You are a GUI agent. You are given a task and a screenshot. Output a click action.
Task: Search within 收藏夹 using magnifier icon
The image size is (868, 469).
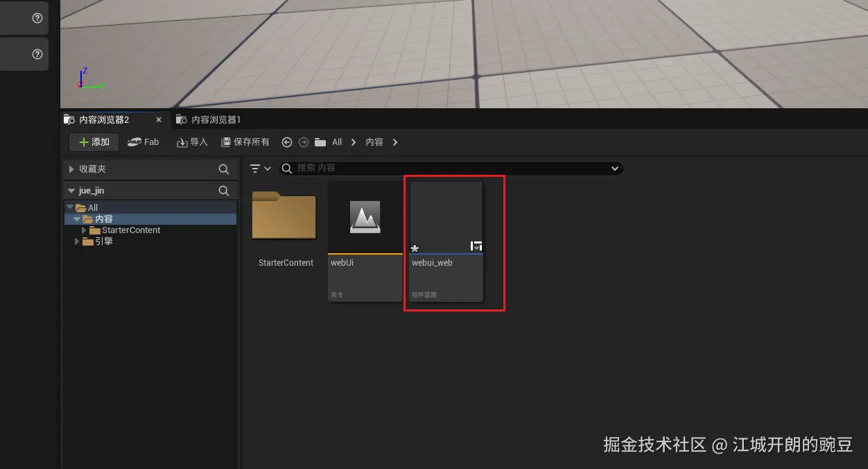(223, 169)
